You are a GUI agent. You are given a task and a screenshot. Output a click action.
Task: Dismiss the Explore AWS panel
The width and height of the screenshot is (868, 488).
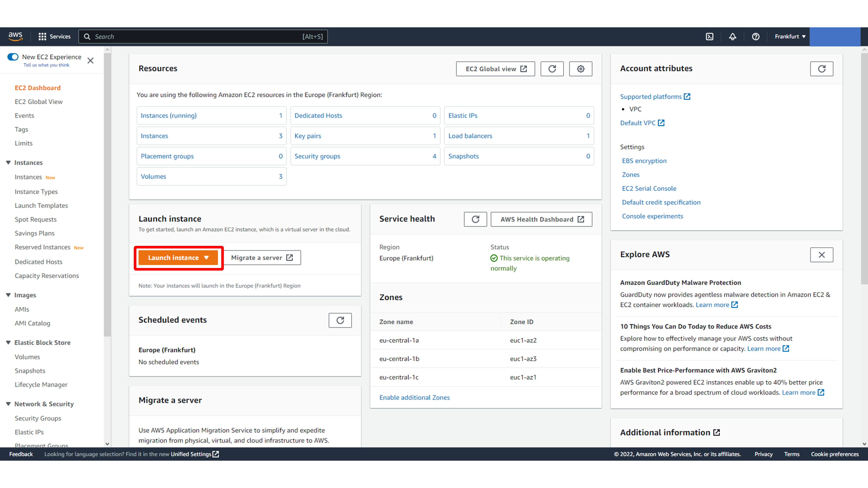click(x=822, y=255)
